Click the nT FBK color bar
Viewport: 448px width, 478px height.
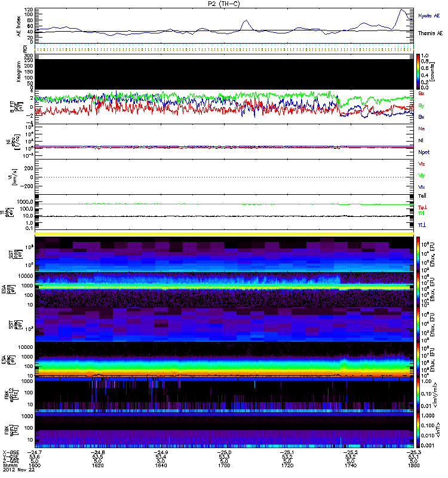418,430
